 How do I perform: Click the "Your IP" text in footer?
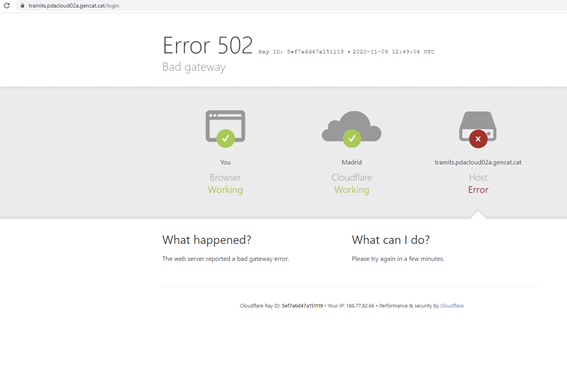point(351,306)
